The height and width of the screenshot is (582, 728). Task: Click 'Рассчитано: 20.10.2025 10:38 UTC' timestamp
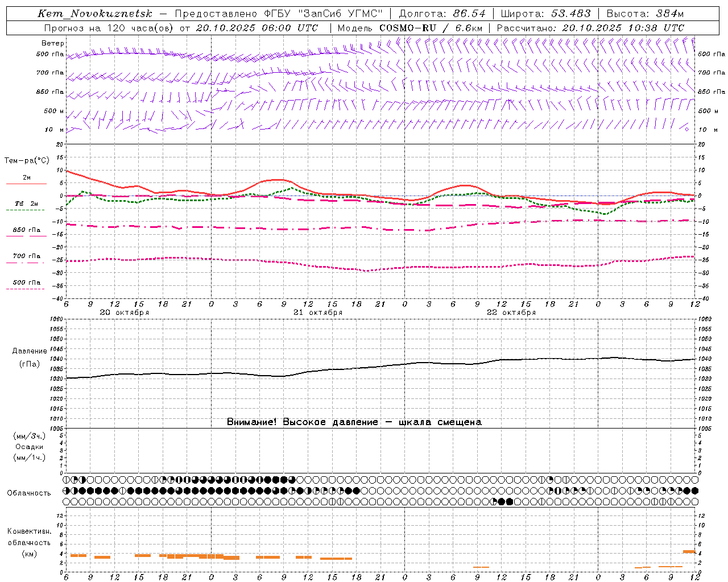[x=590, y=28]
